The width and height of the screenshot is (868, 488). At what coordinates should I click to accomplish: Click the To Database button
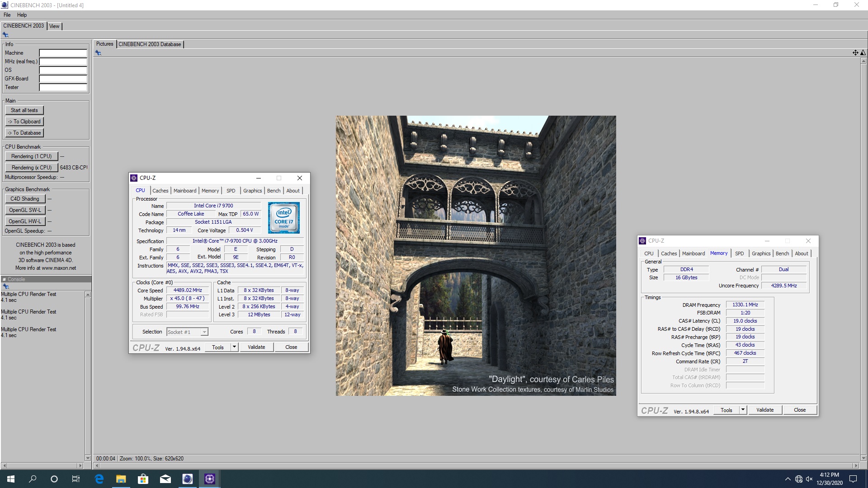tap(24, 133)
